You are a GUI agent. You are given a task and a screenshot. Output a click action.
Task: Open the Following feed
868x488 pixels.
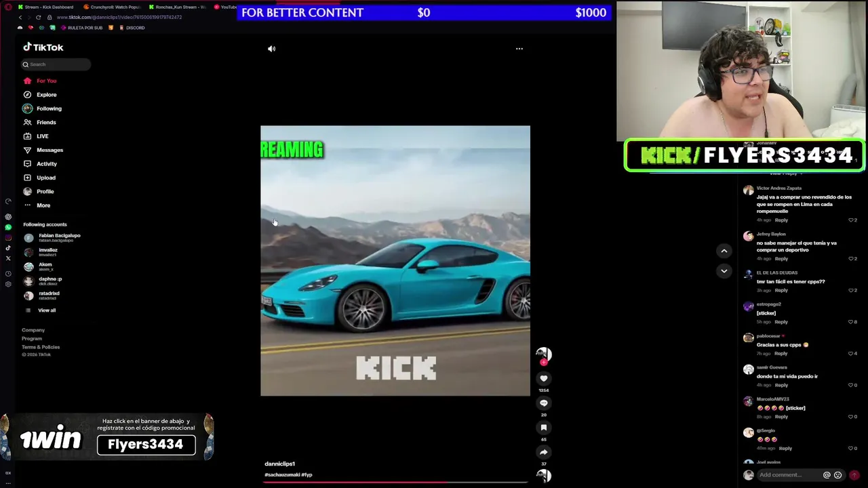pos(43,108)
